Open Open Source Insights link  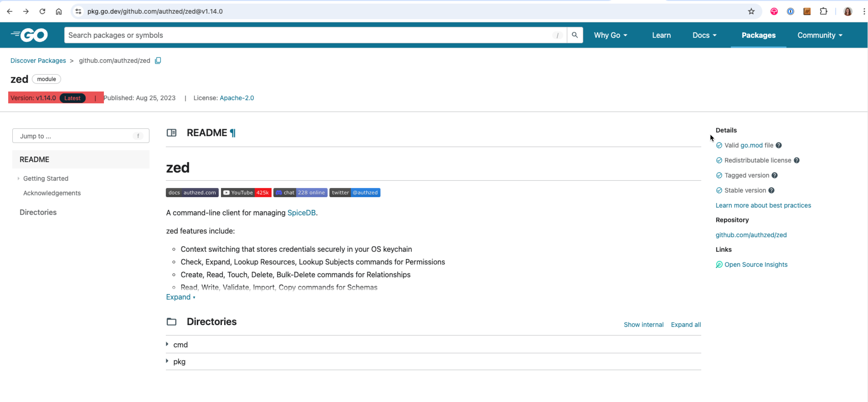click(x=756, y=265)
